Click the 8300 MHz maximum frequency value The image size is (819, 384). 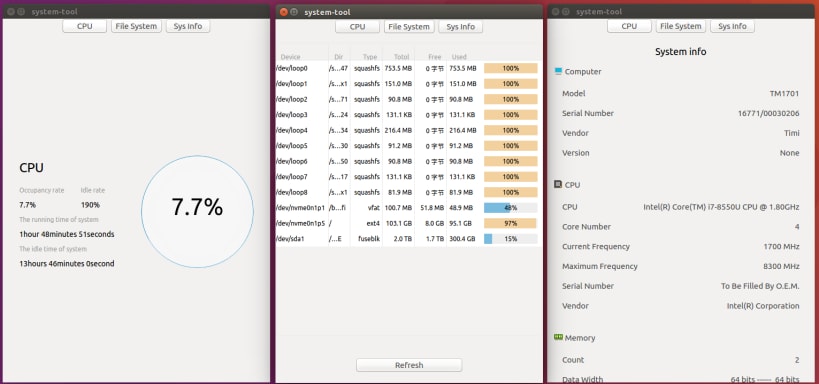pos(781,266)
